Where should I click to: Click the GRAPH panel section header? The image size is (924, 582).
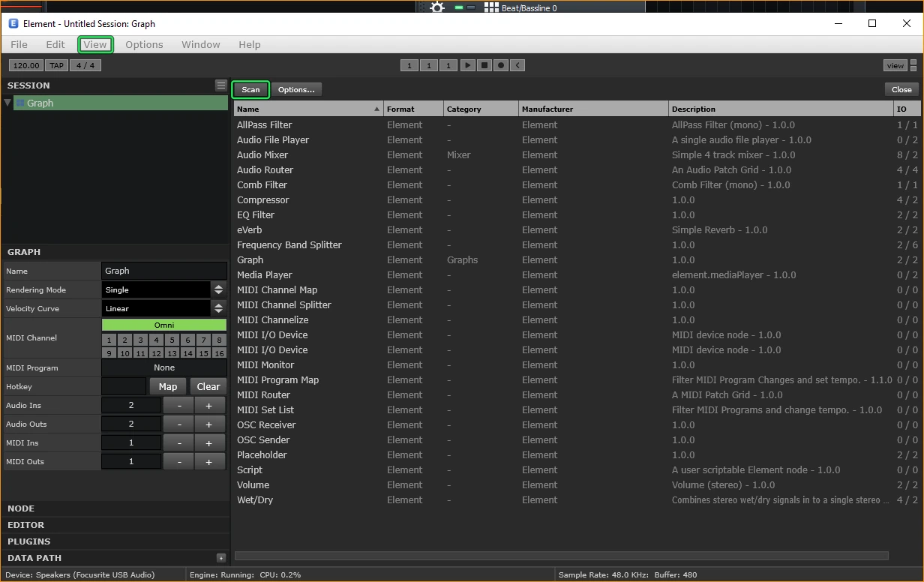pos(115,252)
